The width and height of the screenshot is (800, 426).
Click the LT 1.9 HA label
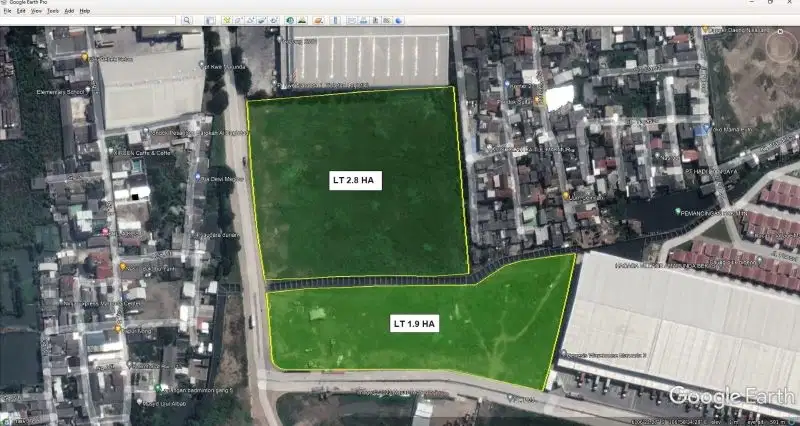click(x=414, y=324)
